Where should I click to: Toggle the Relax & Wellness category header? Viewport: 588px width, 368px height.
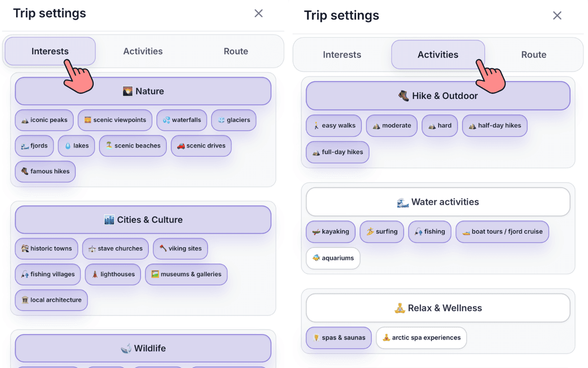point(437,308)
